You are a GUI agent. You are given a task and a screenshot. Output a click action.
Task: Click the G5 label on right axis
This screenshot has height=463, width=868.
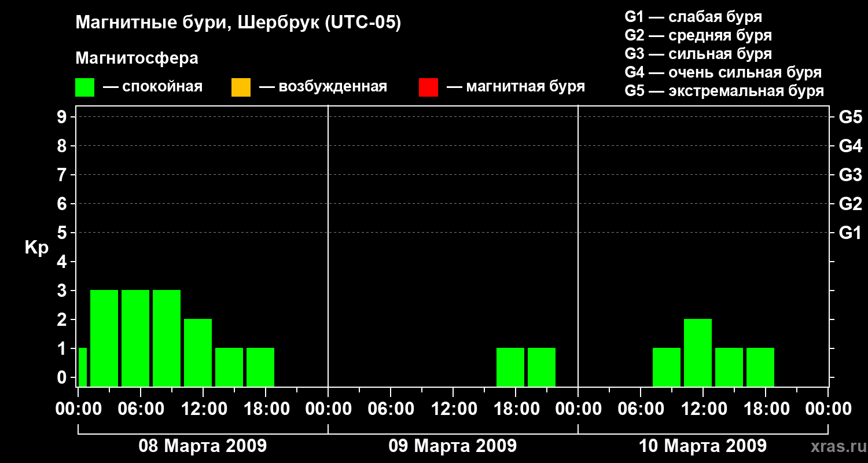850,117
